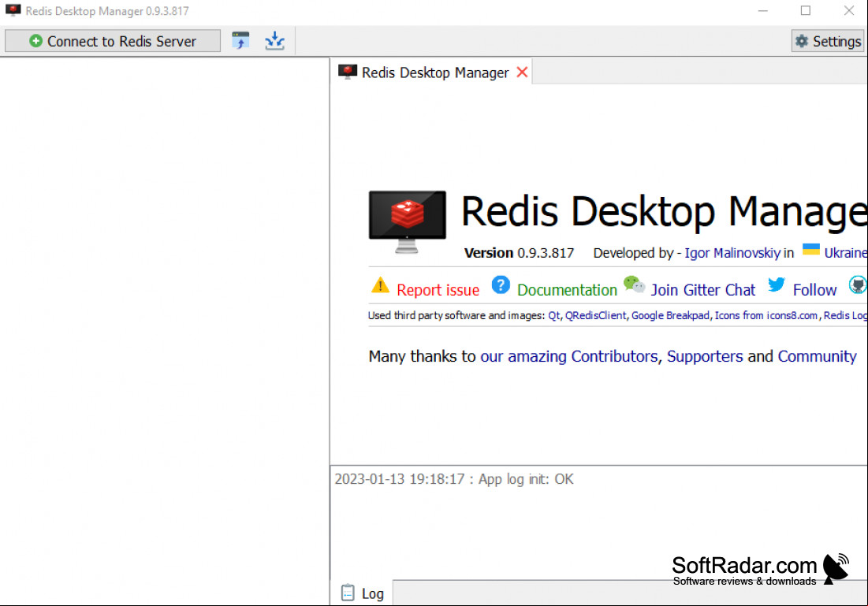Open the Qt third party link

(553, 315)
